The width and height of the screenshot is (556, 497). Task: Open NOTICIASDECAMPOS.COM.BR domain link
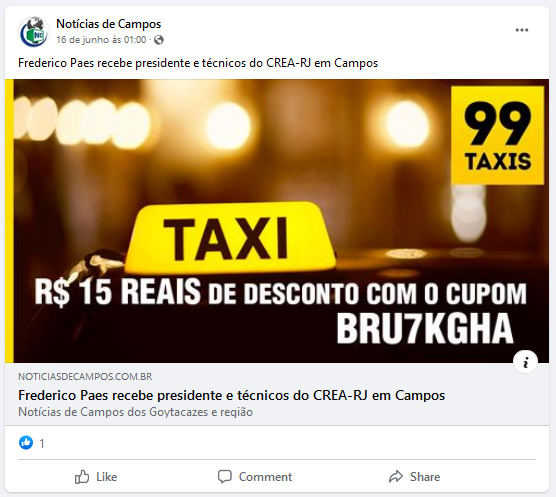point(85,376)
